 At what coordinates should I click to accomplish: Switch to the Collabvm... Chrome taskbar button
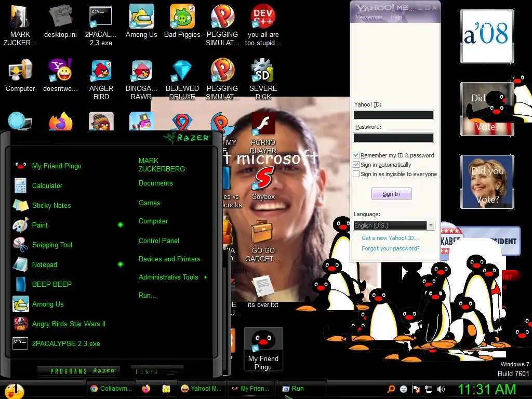pyautogui.click(x=111, y=389)
